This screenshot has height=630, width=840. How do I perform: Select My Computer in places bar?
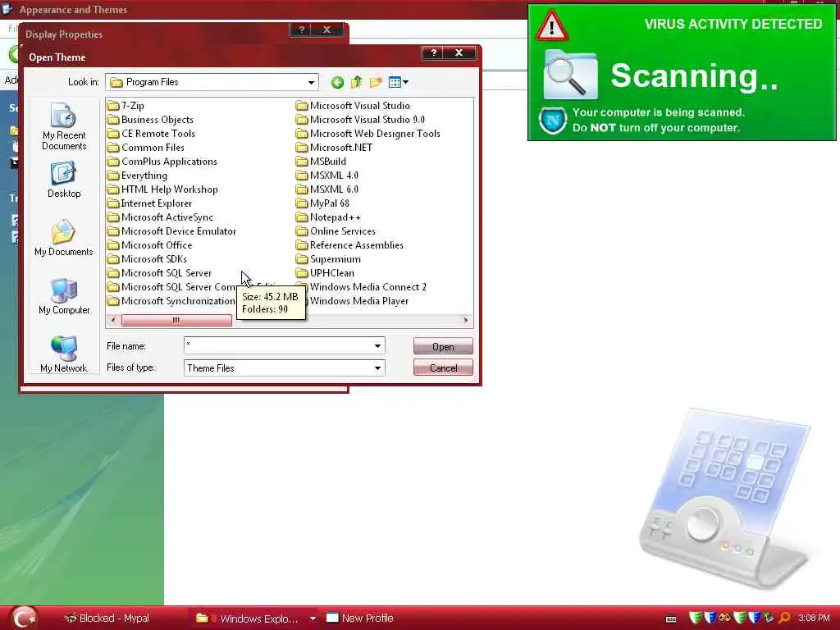[64, 296]
